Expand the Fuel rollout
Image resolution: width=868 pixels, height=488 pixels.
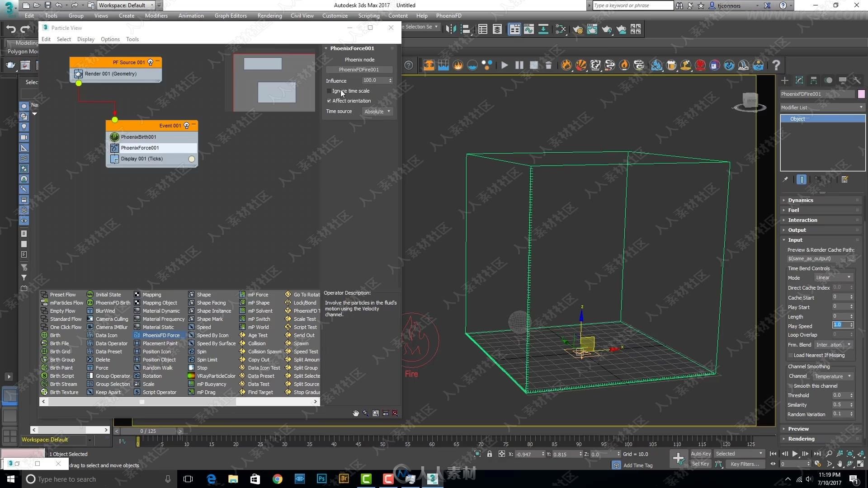(821, 210)
